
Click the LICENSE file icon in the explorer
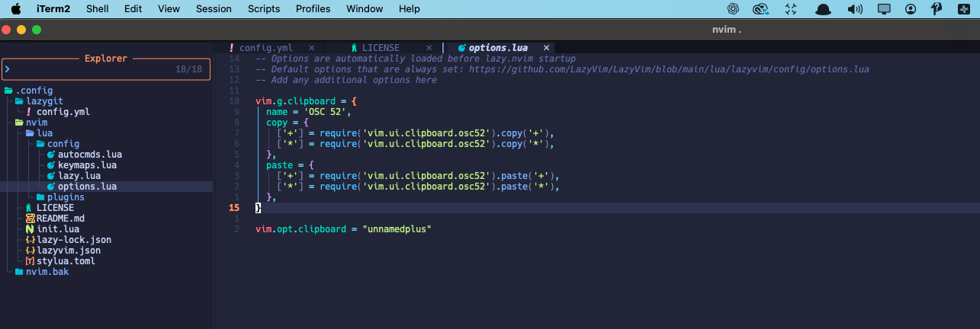point(30,208)
